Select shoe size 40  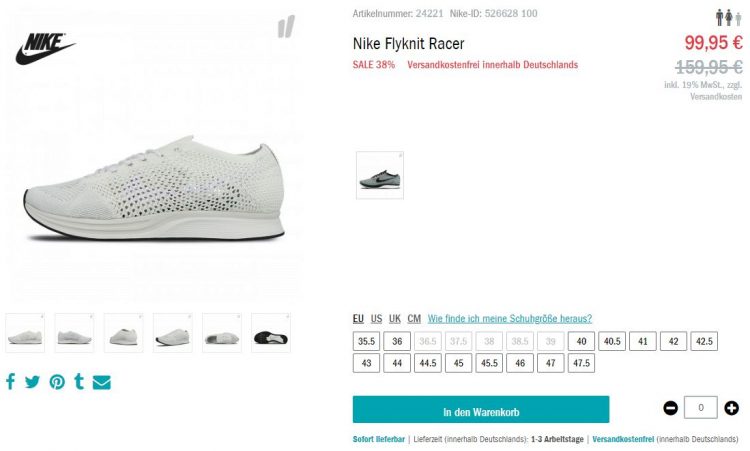[581, 341]
